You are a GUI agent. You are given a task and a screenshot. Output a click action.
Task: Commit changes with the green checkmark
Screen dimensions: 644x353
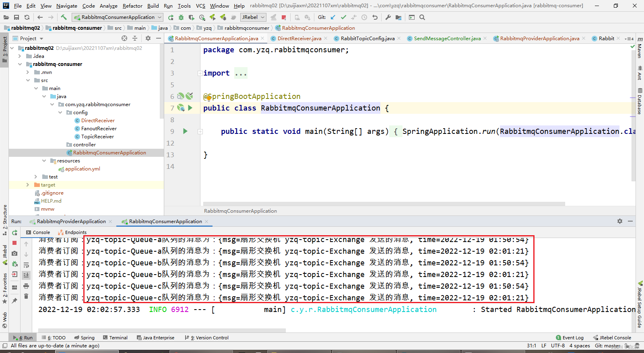point(343,17)
